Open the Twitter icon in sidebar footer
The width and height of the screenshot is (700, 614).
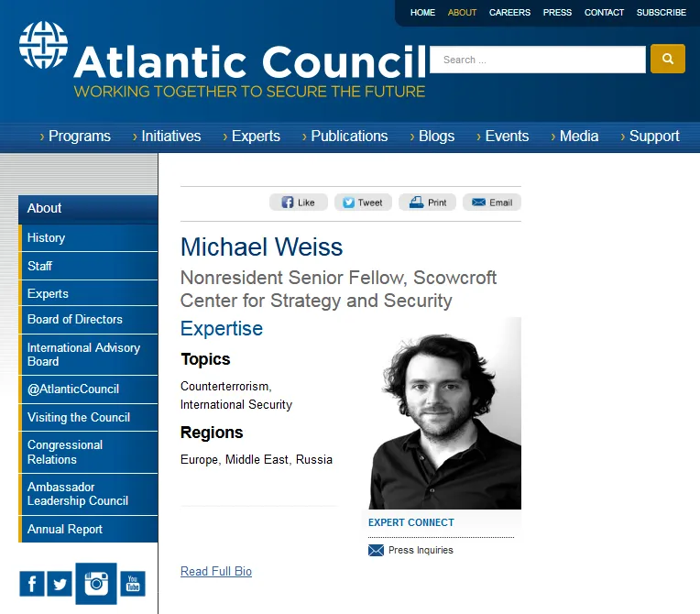(60, 583)
